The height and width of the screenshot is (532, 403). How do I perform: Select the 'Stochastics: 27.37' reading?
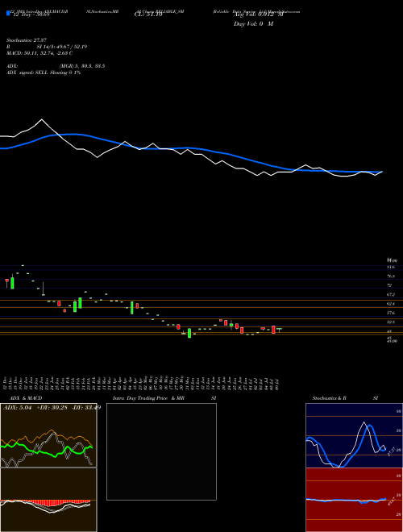[28, 40]
